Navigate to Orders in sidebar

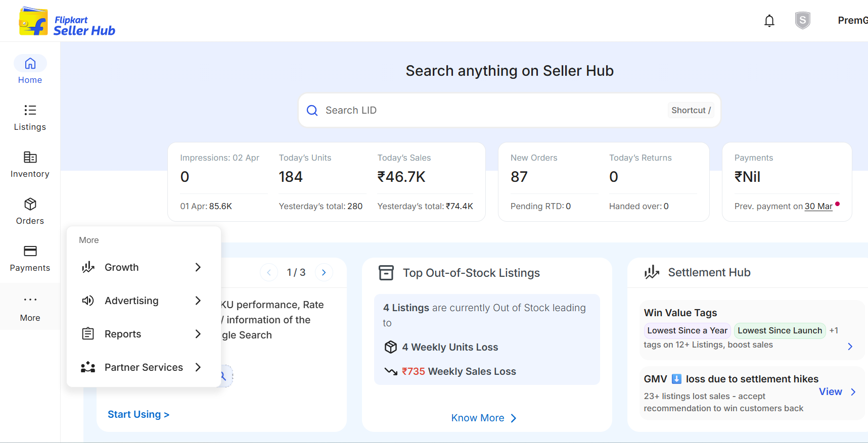(30, 211)
